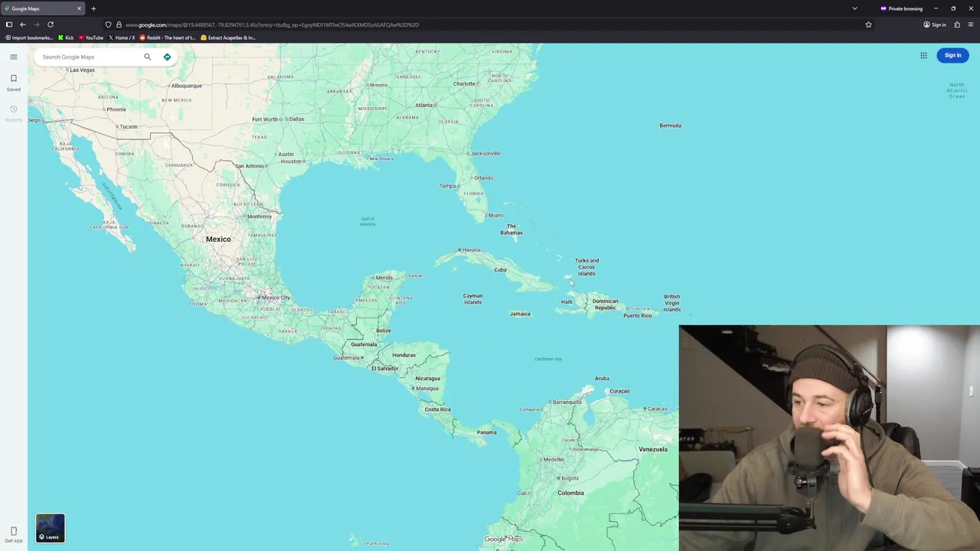Click the Haiti map label
Viewport: 980px width, 551px height.
coord(567,302)
